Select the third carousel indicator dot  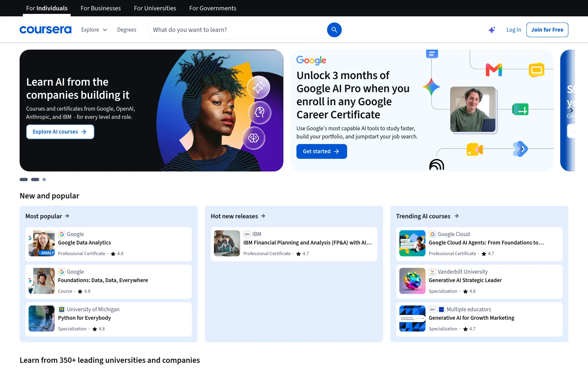pos(44,179)
